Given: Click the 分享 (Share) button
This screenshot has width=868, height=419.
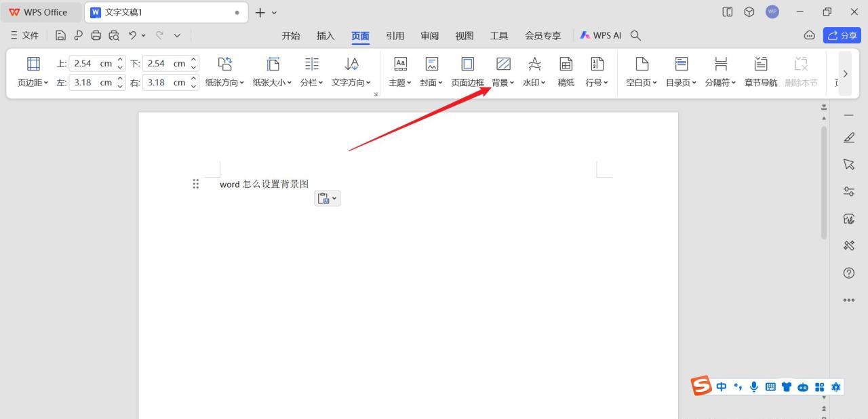Looking at the screenshot, I should coord(842,35).
